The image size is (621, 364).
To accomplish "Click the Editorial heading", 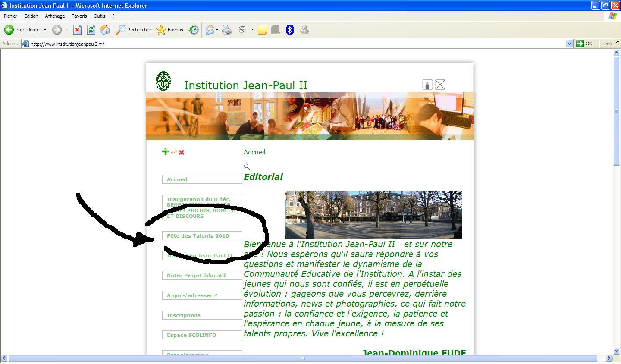I will point(263,177).
